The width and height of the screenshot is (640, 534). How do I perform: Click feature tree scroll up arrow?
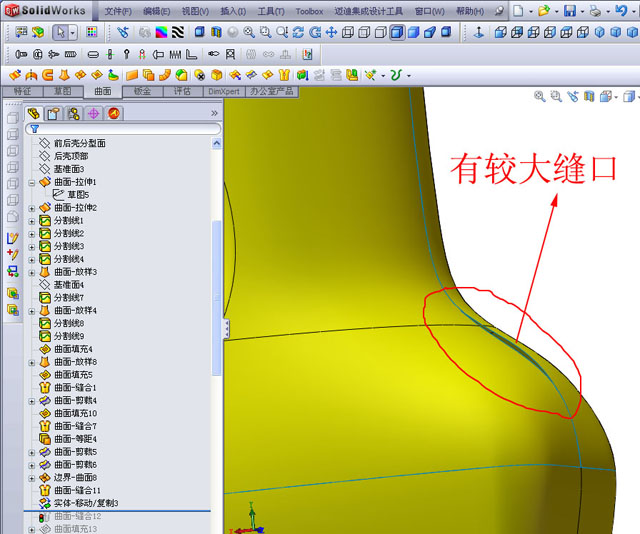pyautogui.click(x=217, y=143)
